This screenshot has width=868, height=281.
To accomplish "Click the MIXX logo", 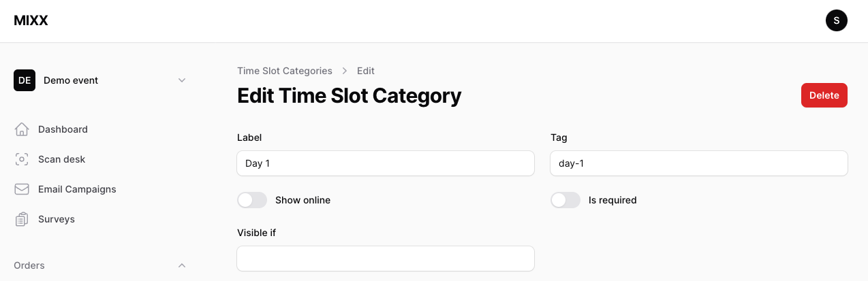I will (31, 20).
